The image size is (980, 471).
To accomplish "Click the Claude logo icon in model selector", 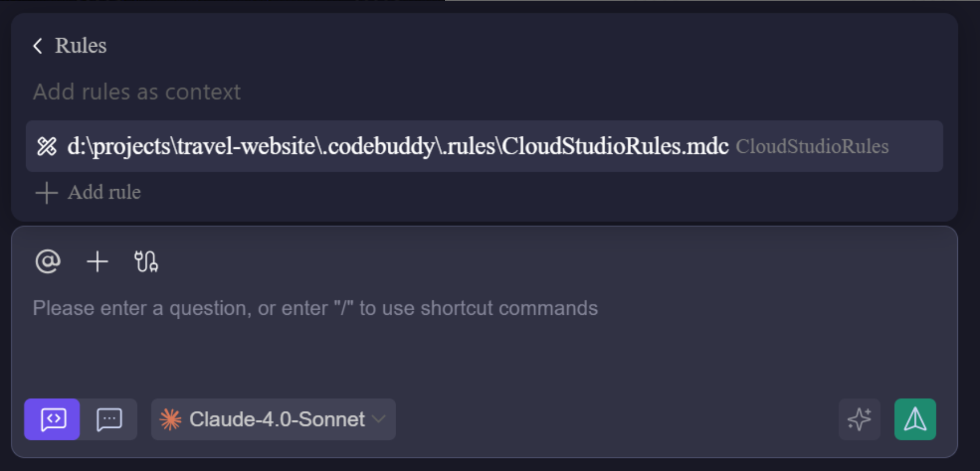I will click(171, 419).
